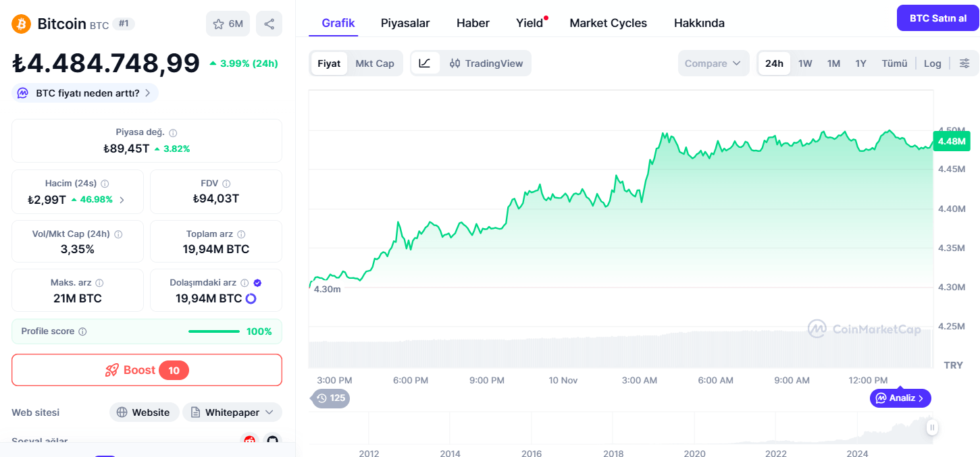Screen dimensions: 980x457
Task: Toggle Log scale on chart
Action: [933, 63]
